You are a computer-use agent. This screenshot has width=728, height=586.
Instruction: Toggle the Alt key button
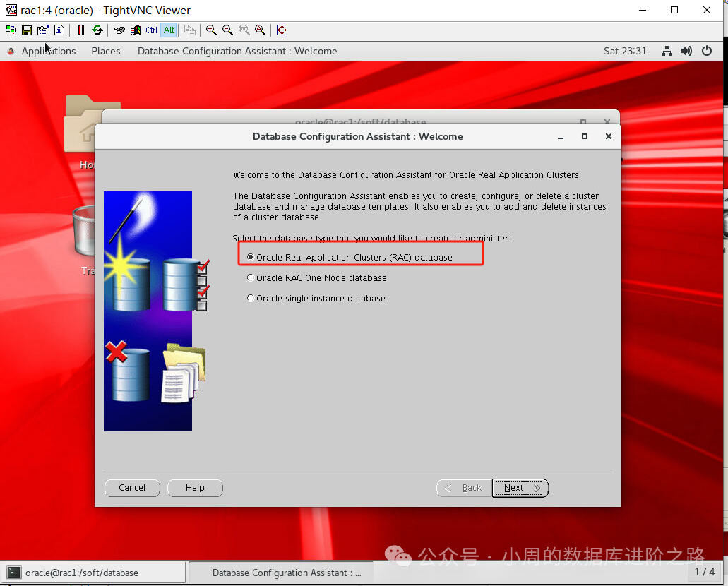(169, 30)
